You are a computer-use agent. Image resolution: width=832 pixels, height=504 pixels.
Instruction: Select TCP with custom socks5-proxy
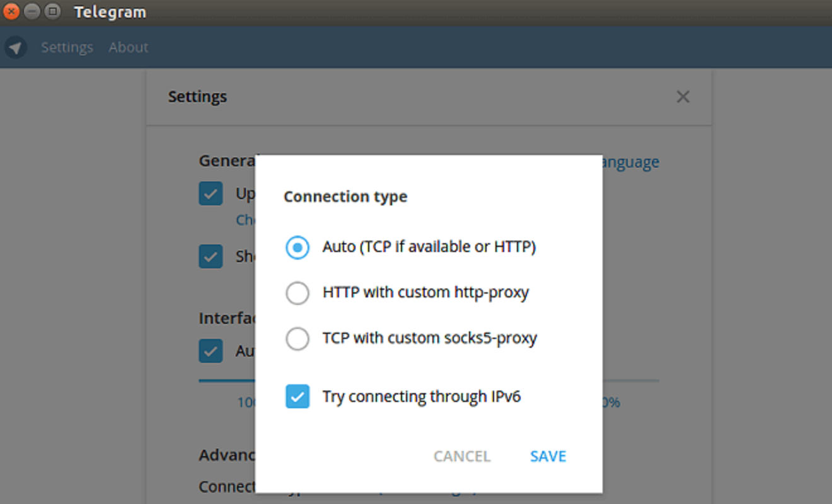click(x=297, y=338)
